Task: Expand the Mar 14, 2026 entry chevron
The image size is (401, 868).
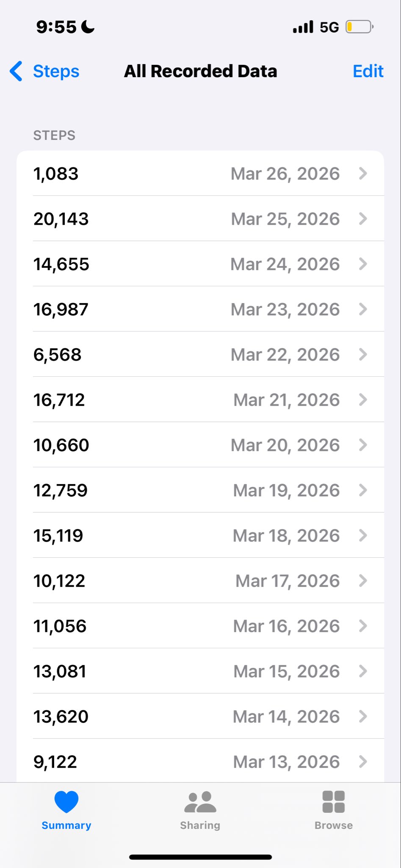Action: 363,716
